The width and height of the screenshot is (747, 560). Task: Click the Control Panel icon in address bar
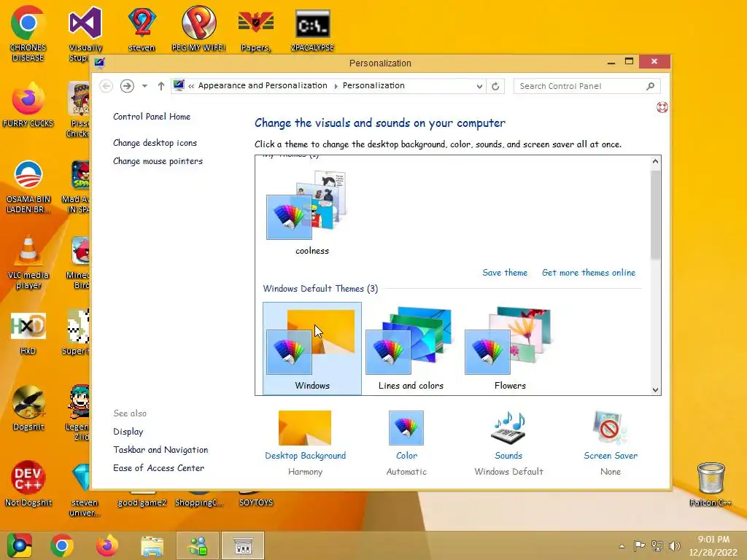[179, 86]
